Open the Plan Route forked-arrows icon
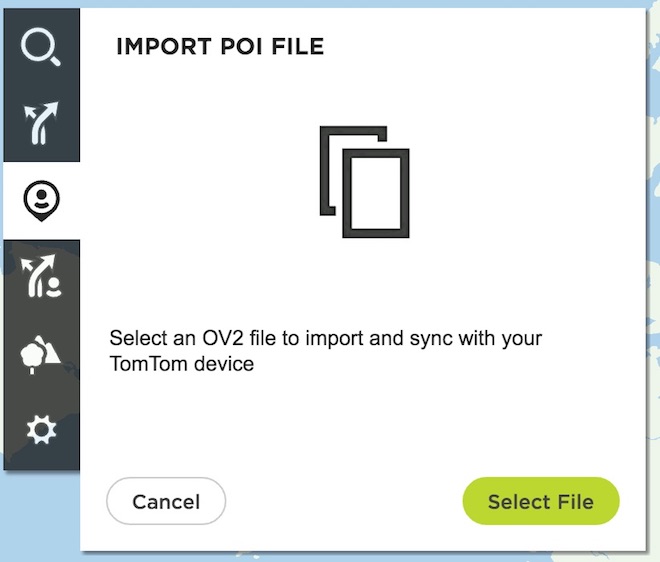Viewport: 660px width, 562px height. coord(41,123)
